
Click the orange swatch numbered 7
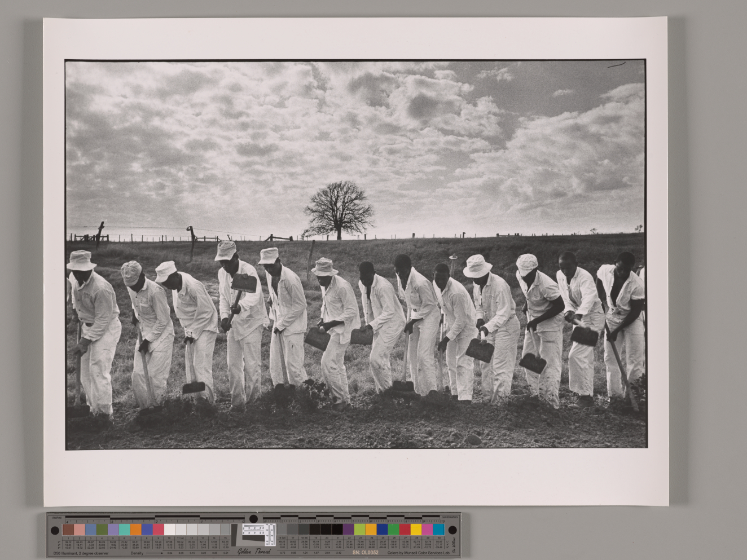click(x=135, y=530)
